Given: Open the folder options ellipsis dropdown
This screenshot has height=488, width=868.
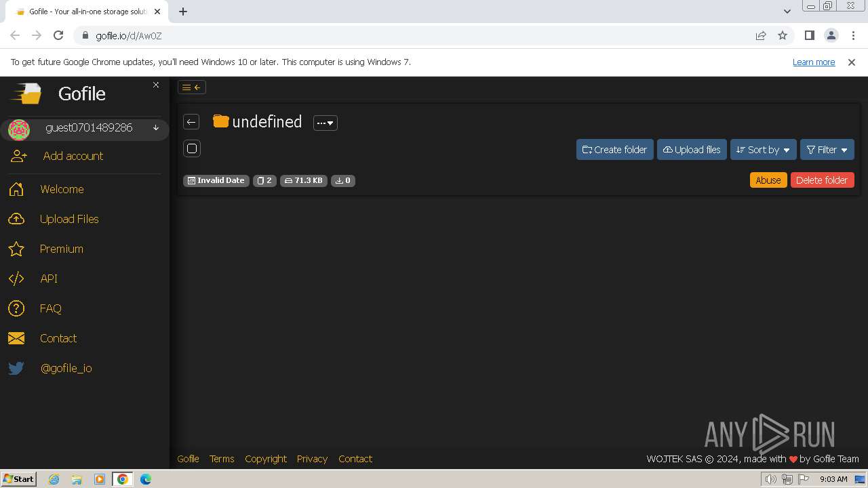Looking at the screenshot, I should 325,123.
